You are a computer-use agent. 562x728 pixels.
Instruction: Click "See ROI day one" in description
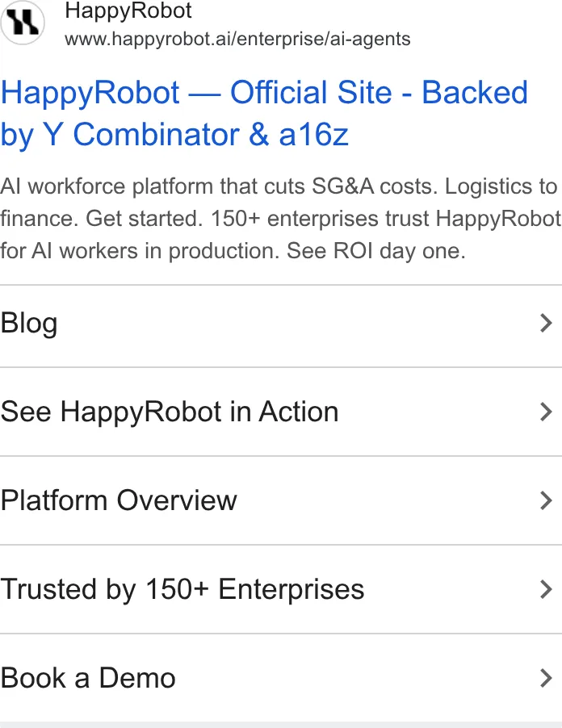coord(375,251)
